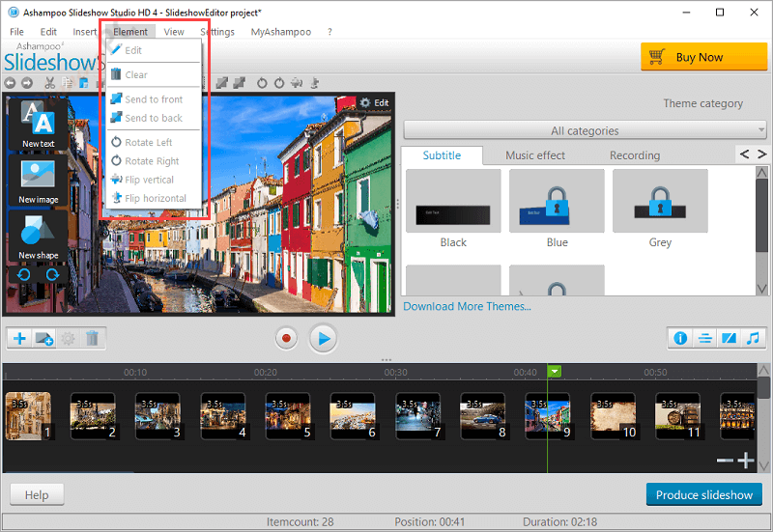Select slide 10 in the timeline
The height and width of the screenshot is (532, 773).
pyautogui.click(x=614, y=416)
